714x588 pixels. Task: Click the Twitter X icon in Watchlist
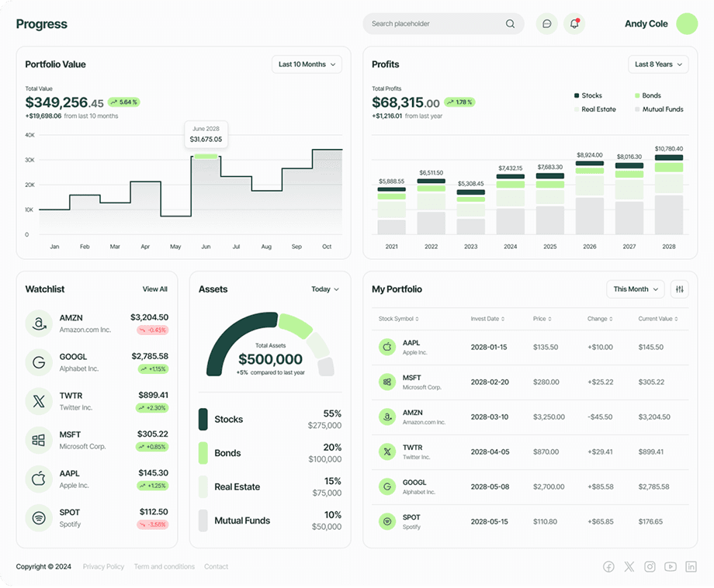[x=39, y=401]
